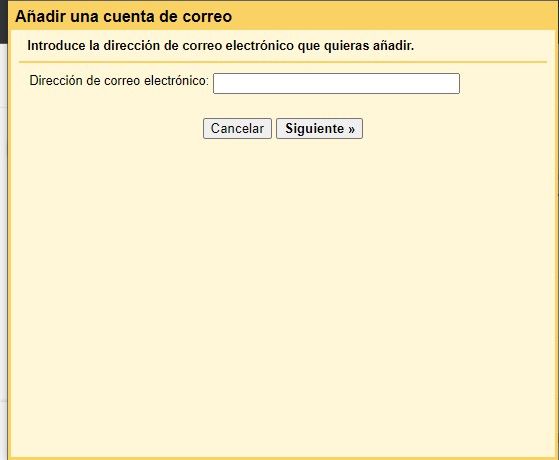Click the email address input field

[336, 84]
